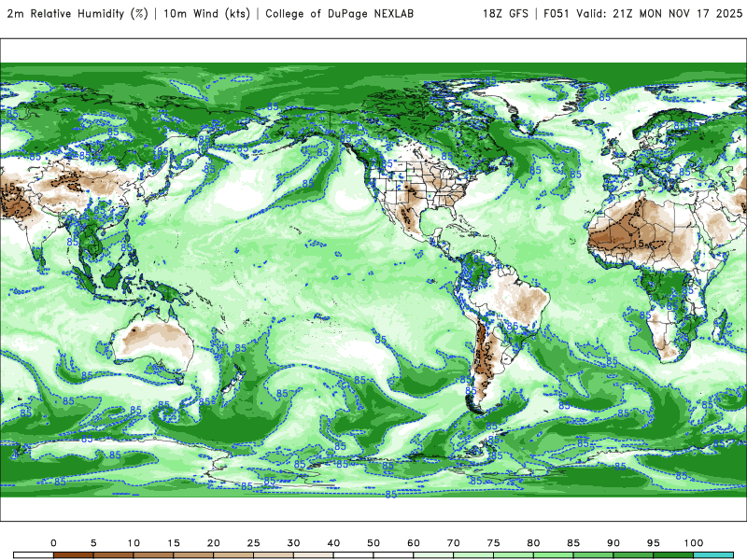
Task: Select the pale cream swatch between 30 and 40
Action: (x=314, y=555)
